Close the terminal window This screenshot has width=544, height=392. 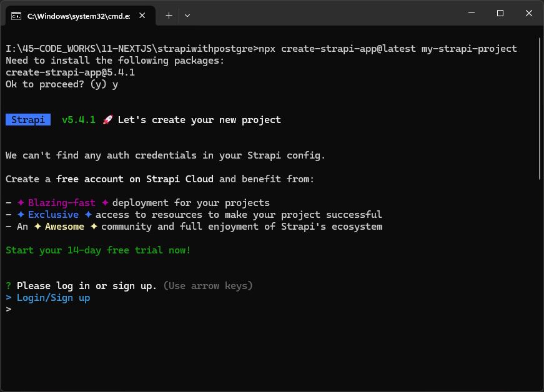[529, 13]
